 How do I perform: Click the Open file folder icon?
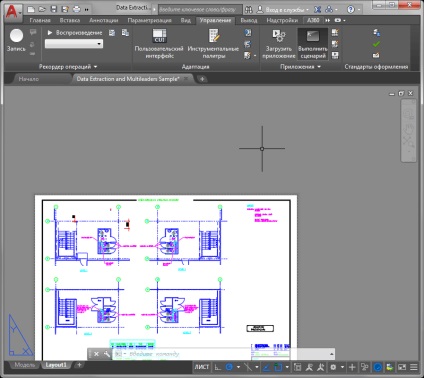[42, 9]
